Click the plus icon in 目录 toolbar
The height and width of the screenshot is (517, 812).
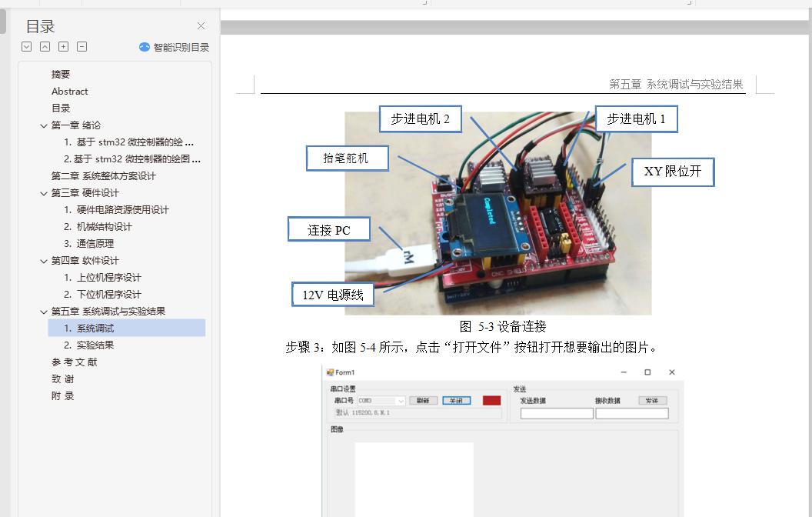63,47
